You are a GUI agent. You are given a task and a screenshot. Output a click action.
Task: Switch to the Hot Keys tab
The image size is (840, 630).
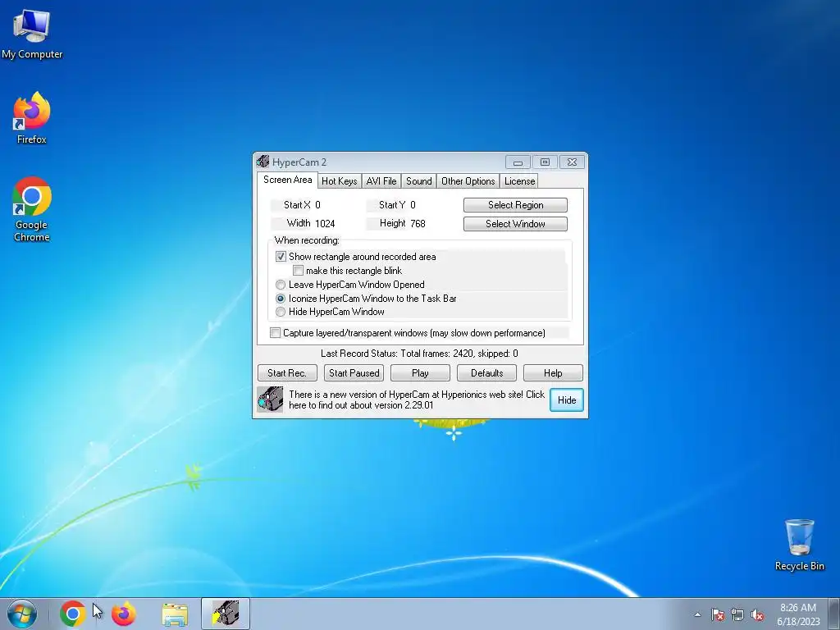(339, 181)
